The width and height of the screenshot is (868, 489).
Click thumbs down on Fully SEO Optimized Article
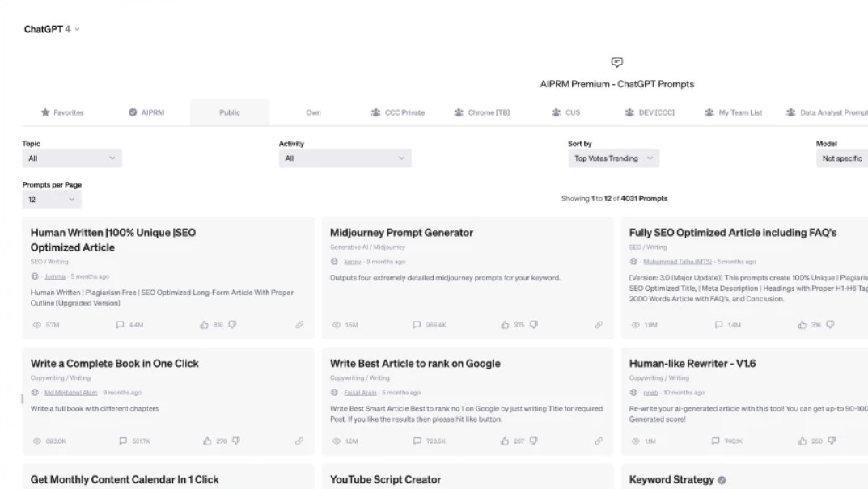830,325
